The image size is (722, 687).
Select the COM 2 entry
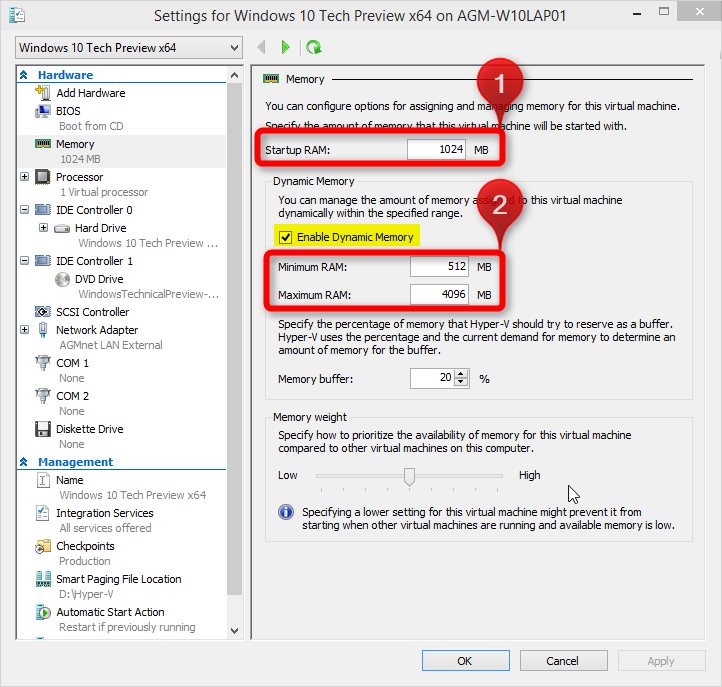click(x=72, y=396)
